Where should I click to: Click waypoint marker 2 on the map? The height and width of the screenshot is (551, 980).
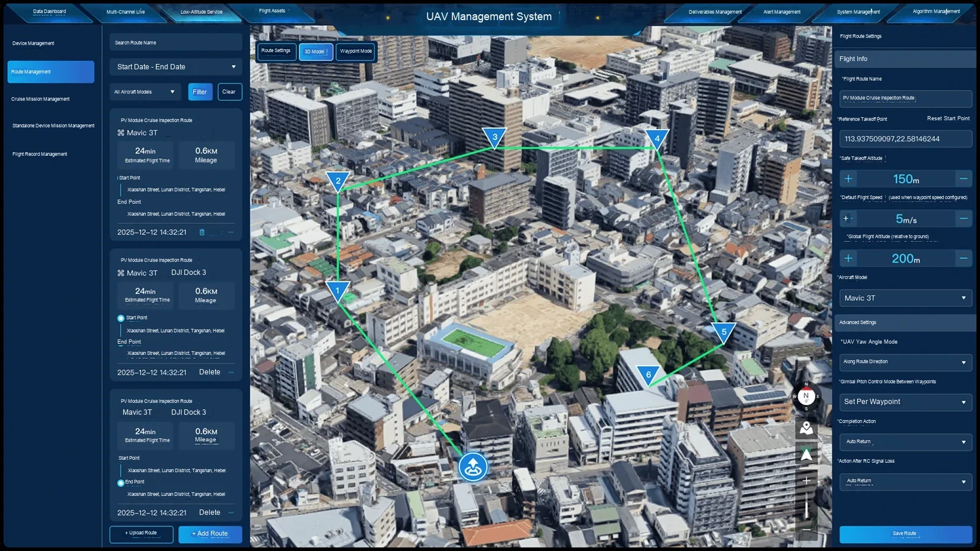(x=338, y=182)
